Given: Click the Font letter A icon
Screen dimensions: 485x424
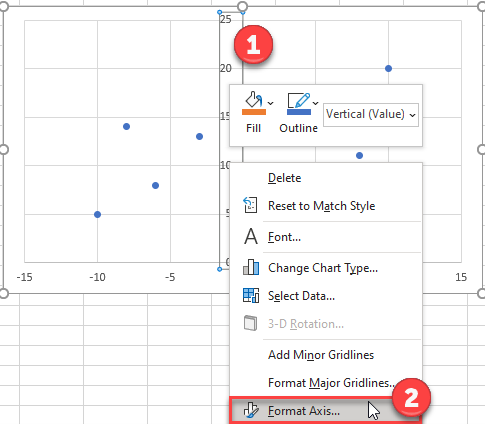Looking at the screenshot, I should (251, 236).
